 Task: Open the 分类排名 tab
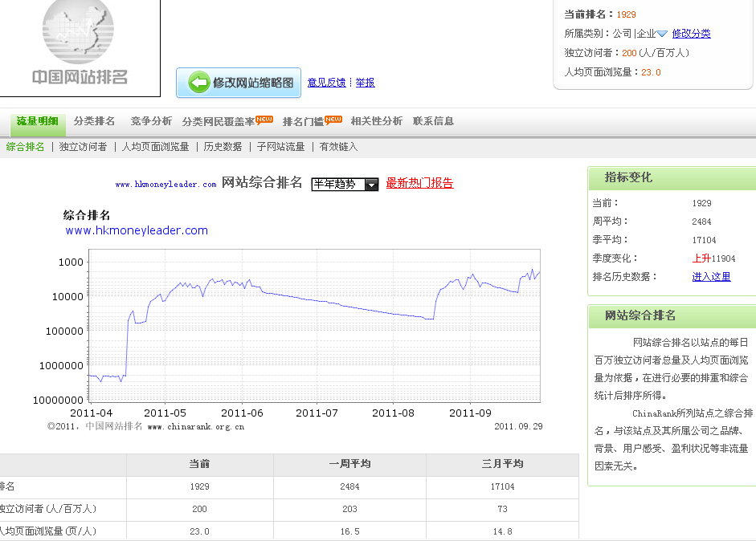click(94, 121)
